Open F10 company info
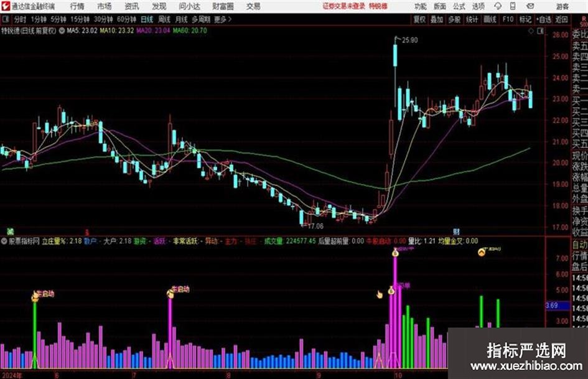 [x=508, y=19]
